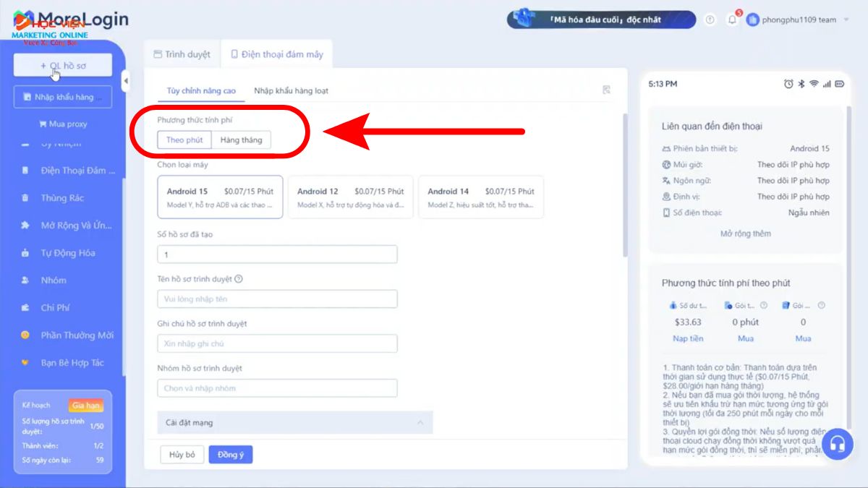Select the Hàng tháng billing option
This screenshot has width=868, height=488.
click(242, 140)
